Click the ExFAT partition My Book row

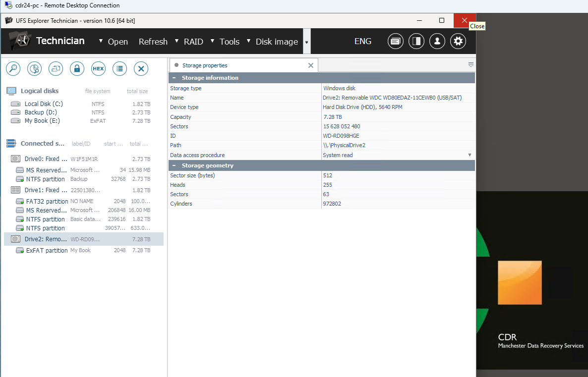tap(84, 250)
